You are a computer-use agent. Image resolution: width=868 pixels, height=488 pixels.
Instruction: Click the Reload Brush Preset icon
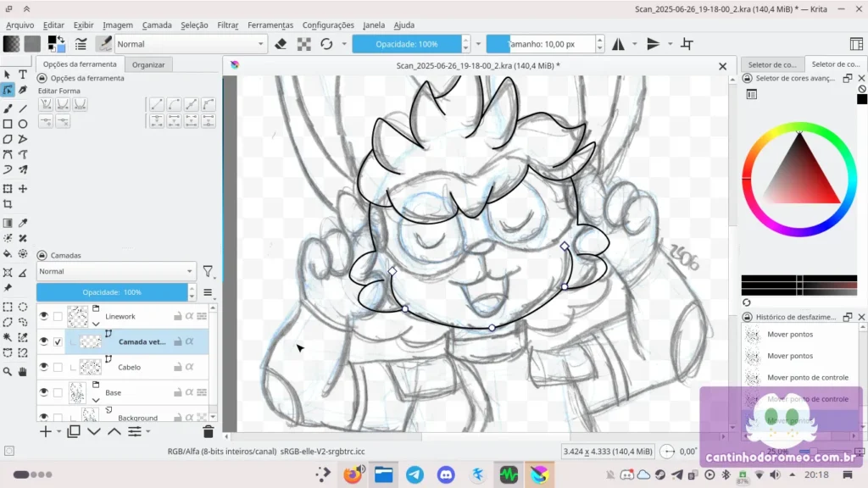pos(326,44)
